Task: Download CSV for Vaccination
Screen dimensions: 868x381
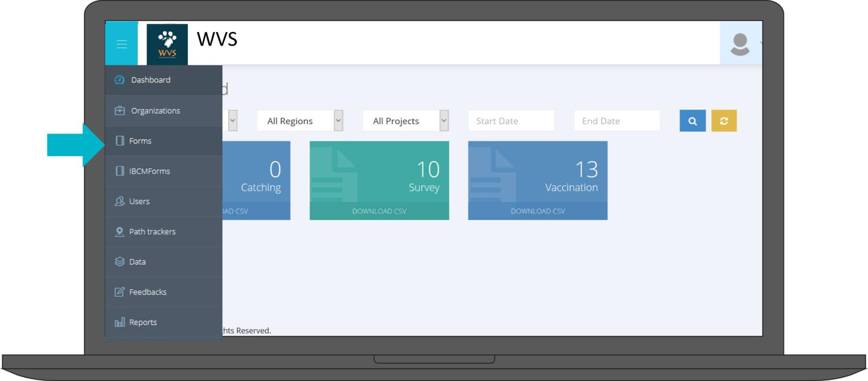Action: coord(538,211)
